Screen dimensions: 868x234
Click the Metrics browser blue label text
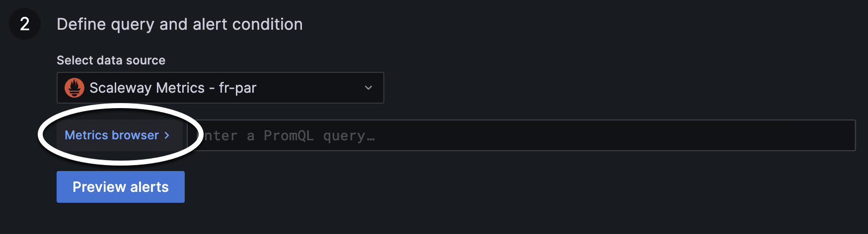[x=112, y=135]
